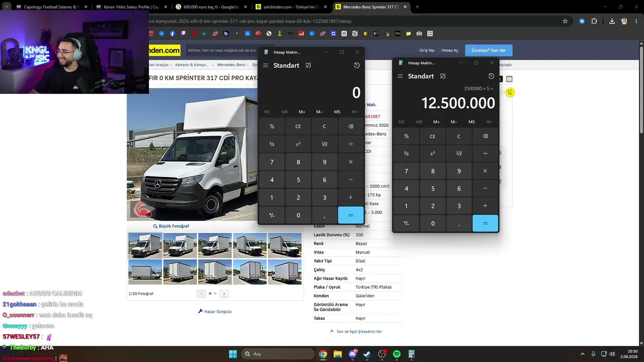Open Steam from the taskbar
The width and height of the screenshot is (644, 362).
tap(367, 354)
